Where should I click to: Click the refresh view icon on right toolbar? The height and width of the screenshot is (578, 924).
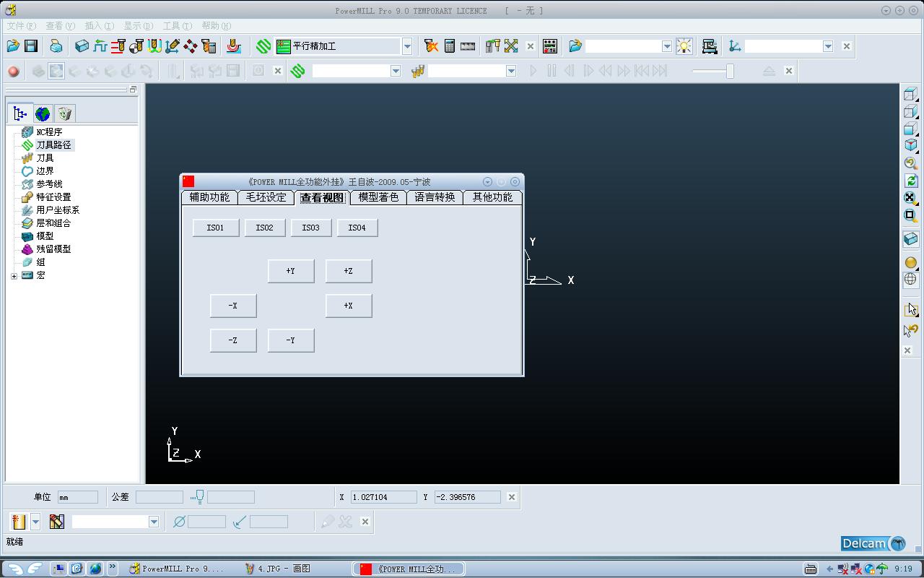910,181
